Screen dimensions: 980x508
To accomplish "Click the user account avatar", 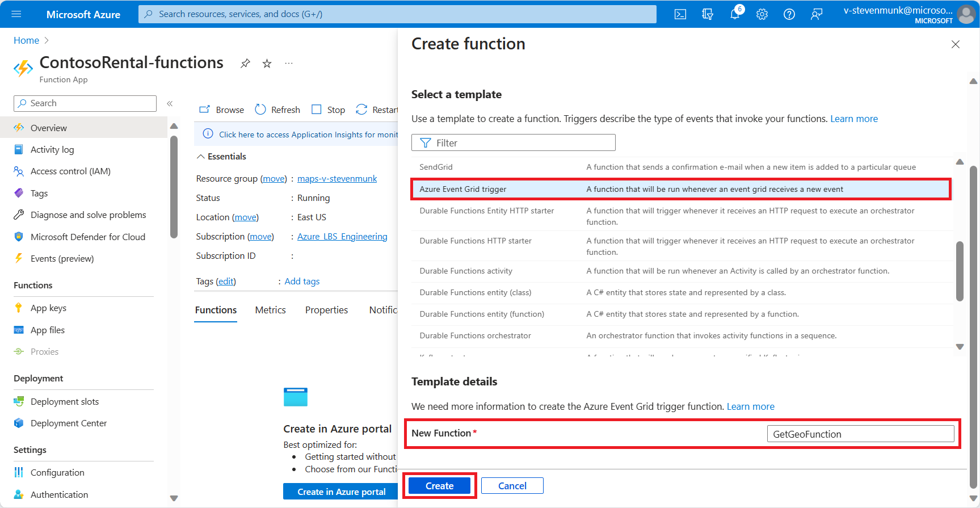I will [965, 14].
